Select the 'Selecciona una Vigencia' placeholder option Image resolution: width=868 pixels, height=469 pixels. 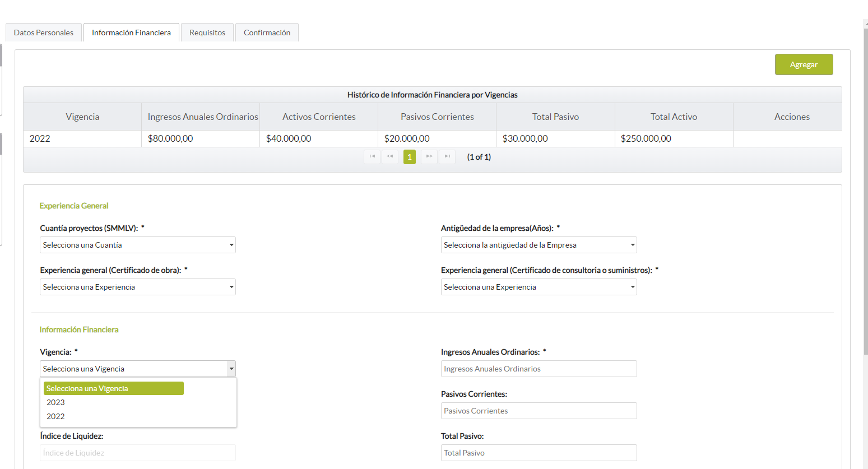click(113, 388)
